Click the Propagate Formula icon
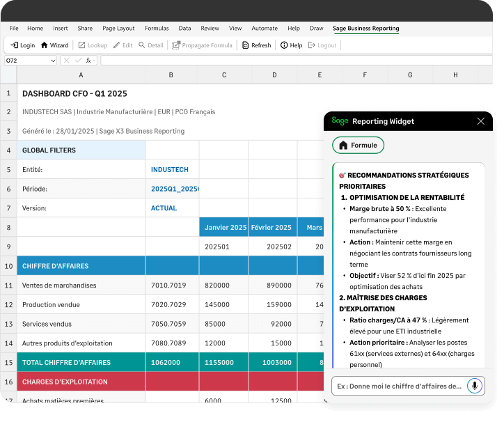Screen dimensions: 504x422 (x=176, y=45)
